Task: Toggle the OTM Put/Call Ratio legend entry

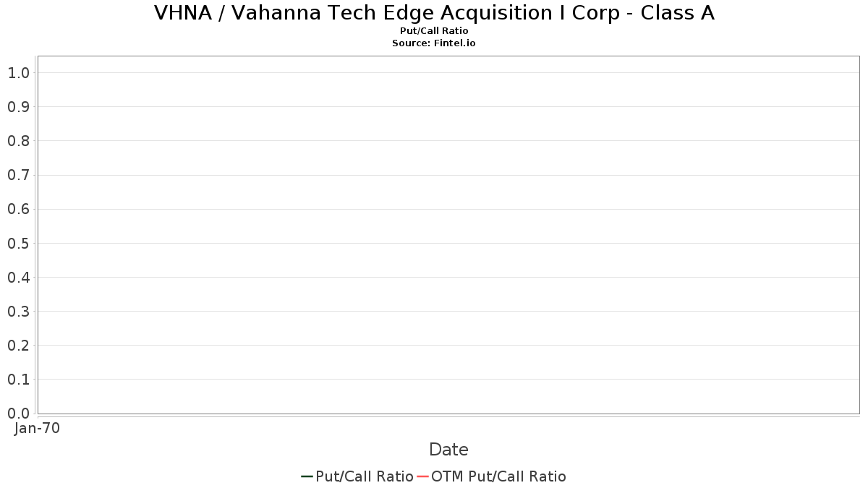Action: [498, 476]
